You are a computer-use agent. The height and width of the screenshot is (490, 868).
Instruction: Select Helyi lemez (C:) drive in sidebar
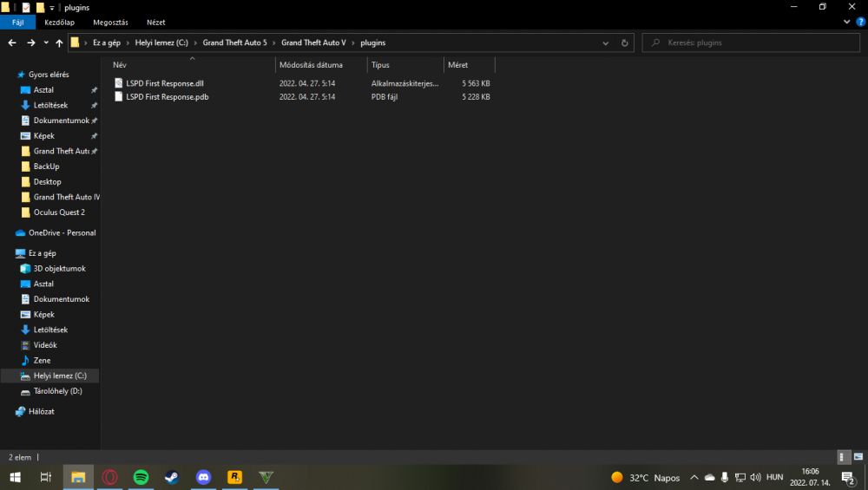[x=60, y=376]
